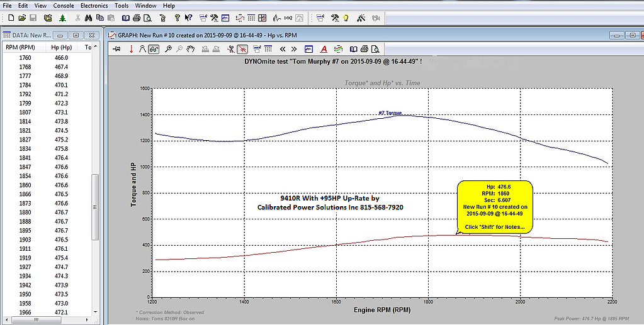Click the data list horizontal scrollbar thumb

37,319
